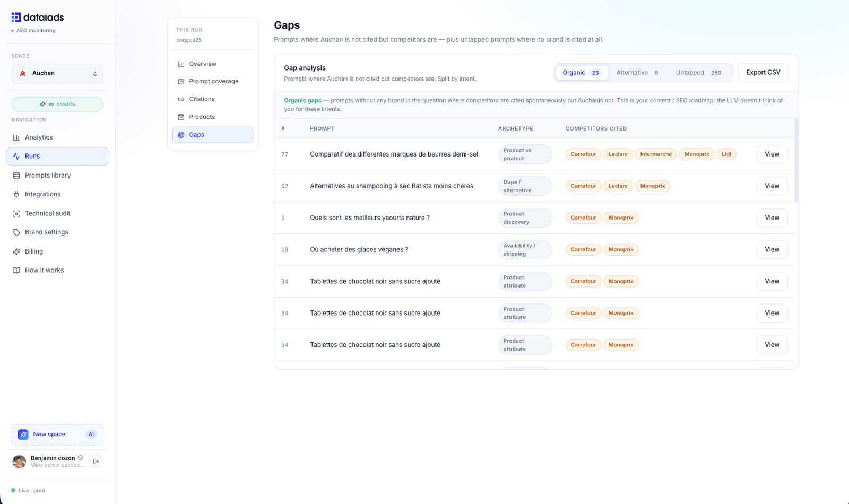The height and width of the screenshot is (504, 849).
Task: Click the Product vs product archetype badge
Action: [x=525, y=154]
